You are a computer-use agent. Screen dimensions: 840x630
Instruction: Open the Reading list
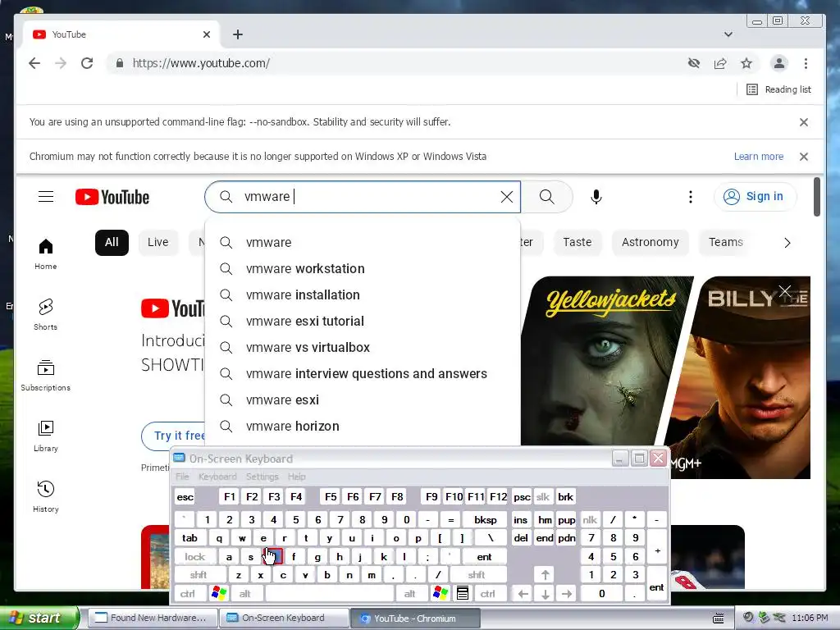point(778,89)
